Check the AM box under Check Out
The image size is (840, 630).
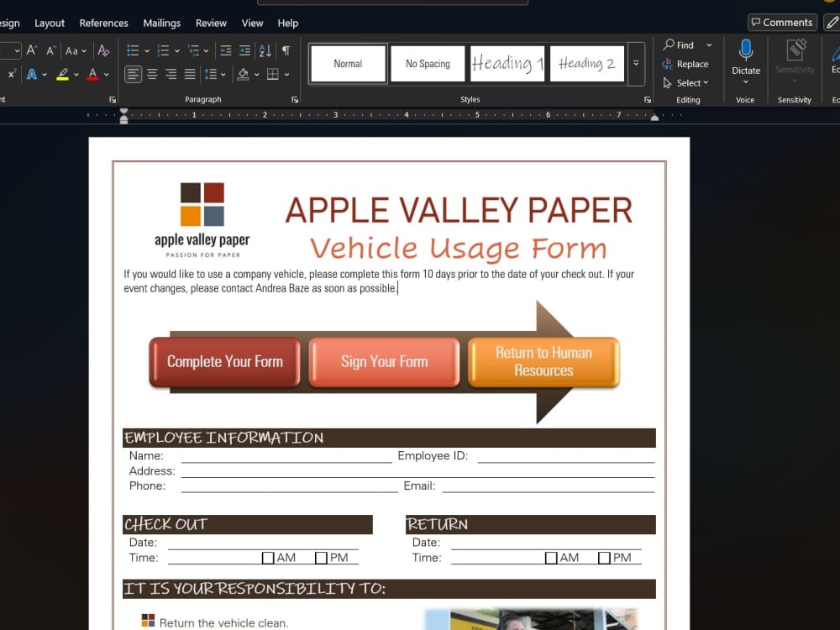pos(268,558)
